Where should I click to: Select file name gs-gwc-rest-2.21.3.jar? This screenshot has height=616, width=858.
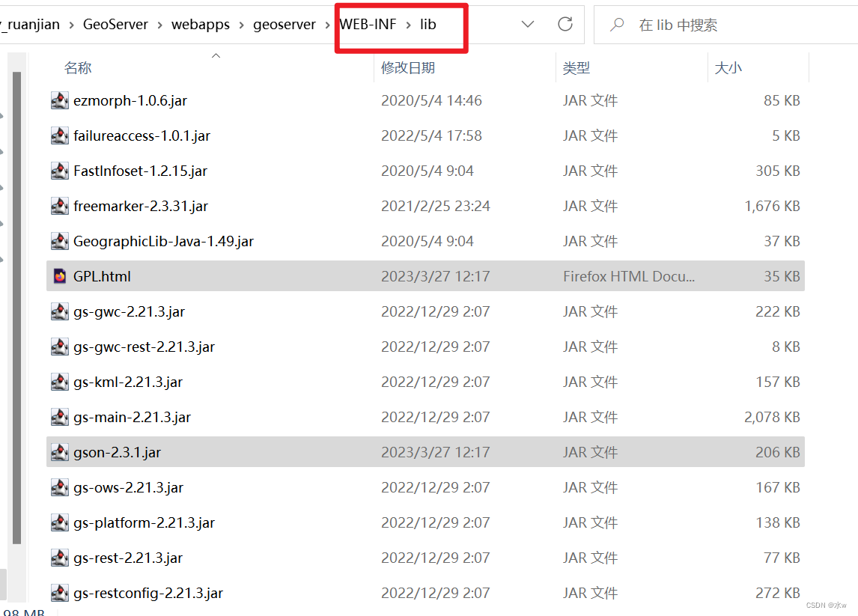tap(144, 347)
